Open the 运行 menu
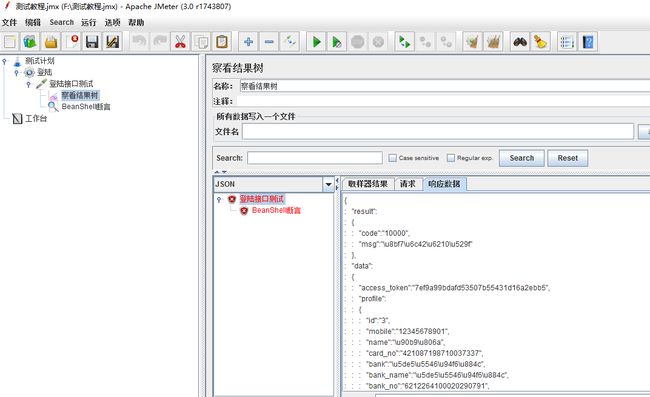This screenshot has width=650, height=397. [88, 22]
